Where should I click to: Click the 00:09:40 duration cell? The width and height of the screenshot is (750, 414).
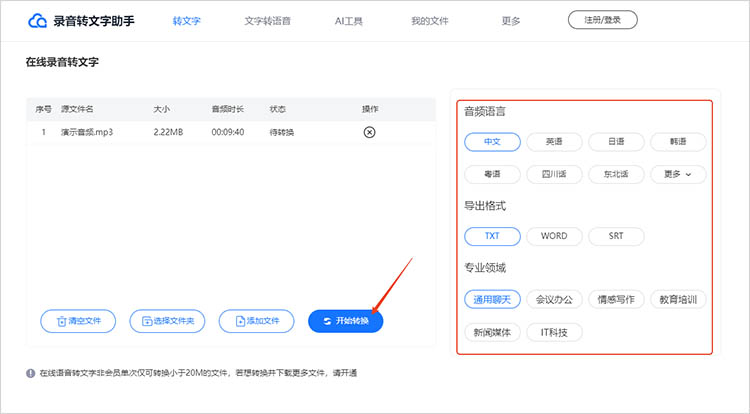[x=228, y=132]
